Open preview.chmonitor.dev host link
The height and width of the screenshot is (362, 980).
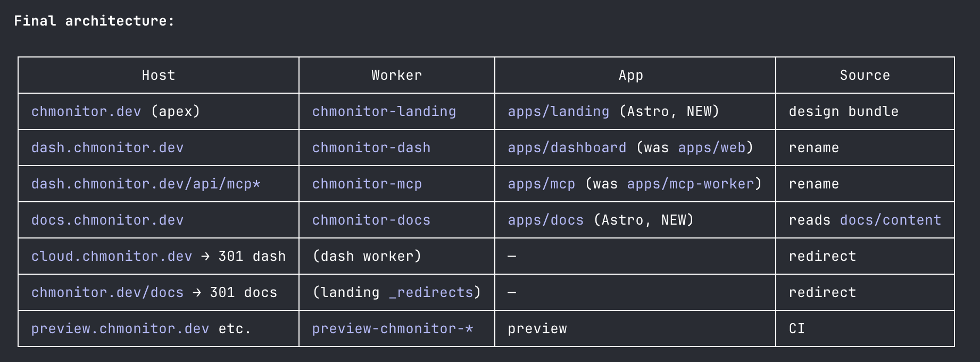(x=120, y=328)
